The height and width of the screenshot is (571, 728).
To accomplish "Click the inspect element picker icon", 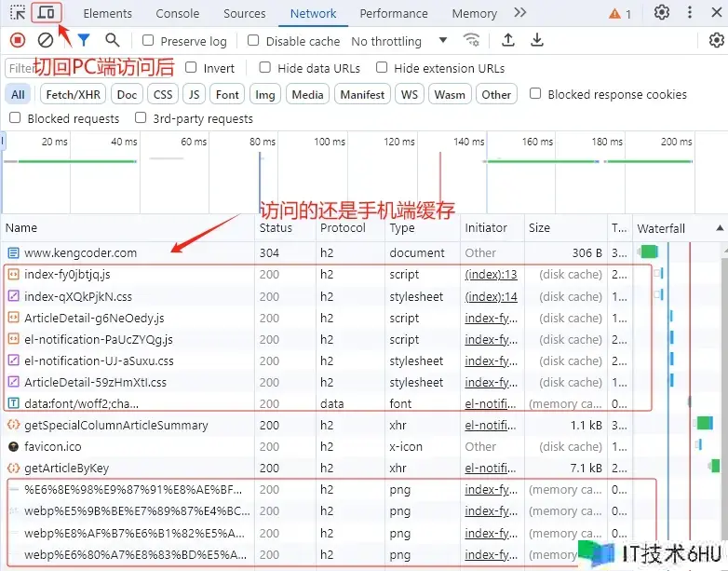I will coord(18,13).
